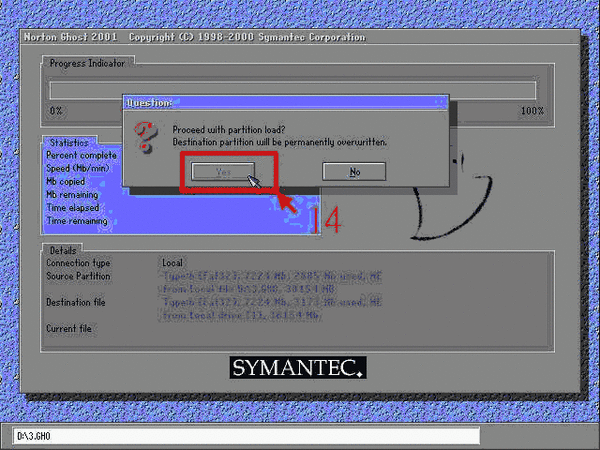Click the 'Progress Indicator' label

[x=87, y=63]
